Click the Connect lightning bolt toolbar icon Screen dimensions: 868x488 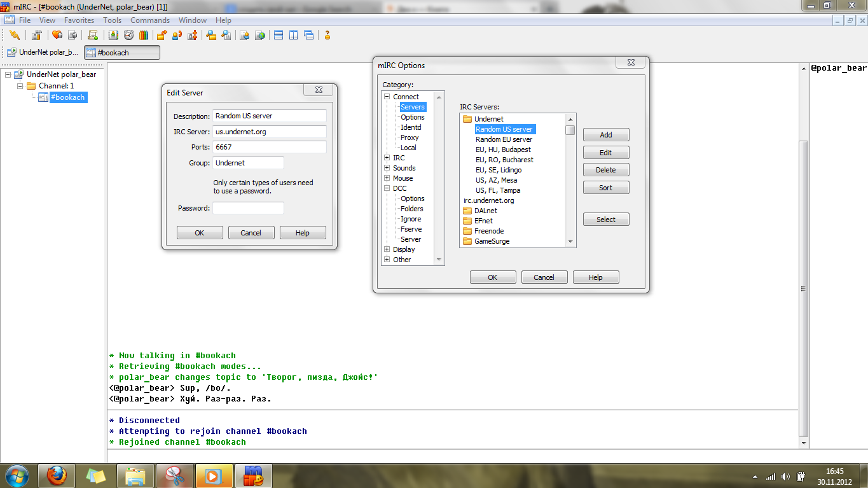[15, 36]
